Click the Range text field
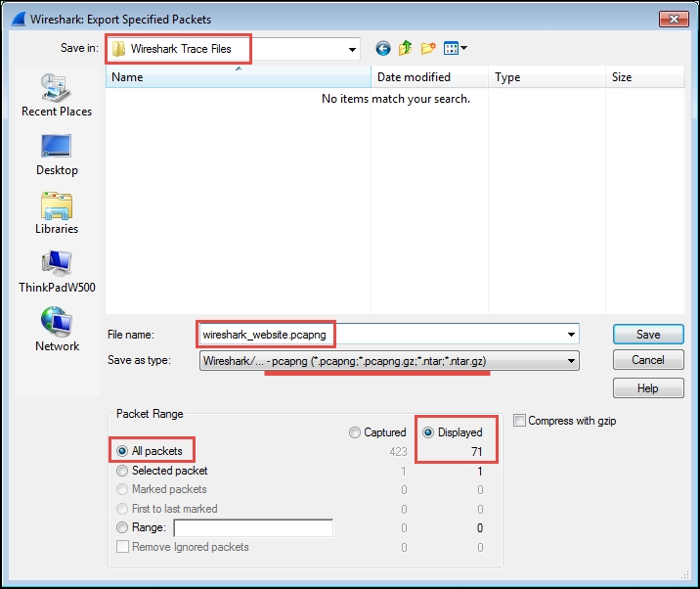The width and height of the screenshot is (700, 589). tap(253, 527)
